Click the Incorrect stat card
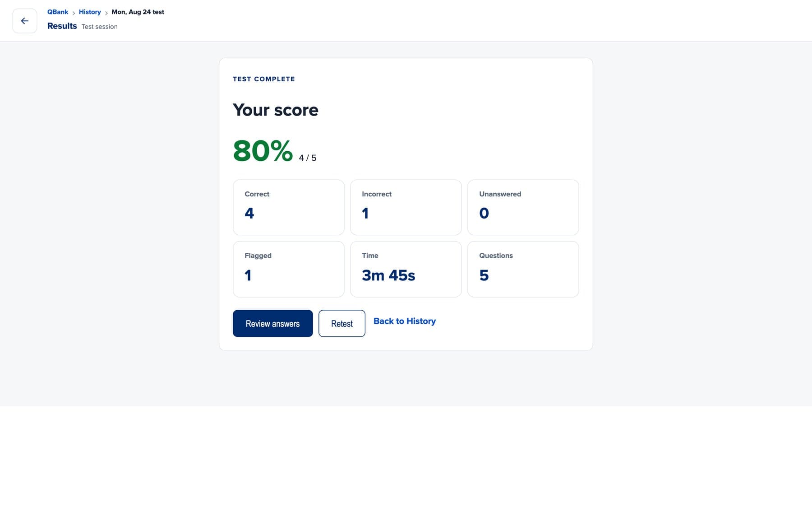Viewport: 812px width, 508px height. click(x=406, y=207)
